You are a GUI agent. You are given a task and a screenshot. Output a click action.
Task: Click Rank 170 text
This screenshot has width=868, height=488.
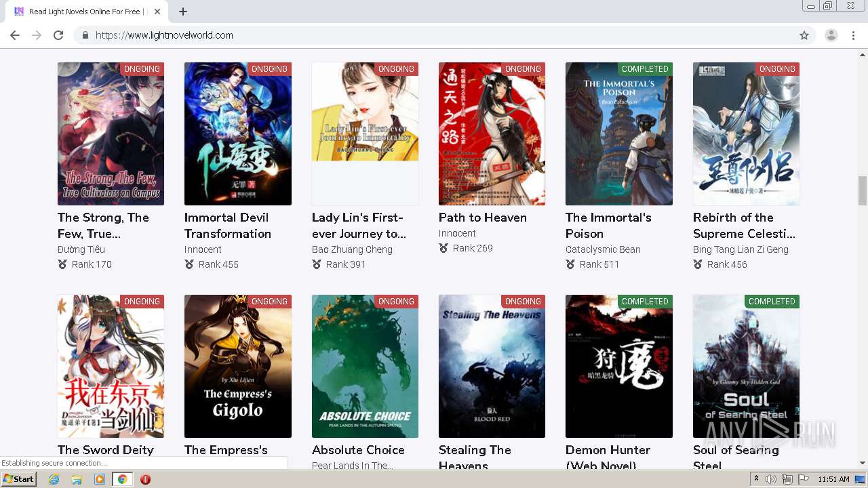92,264
